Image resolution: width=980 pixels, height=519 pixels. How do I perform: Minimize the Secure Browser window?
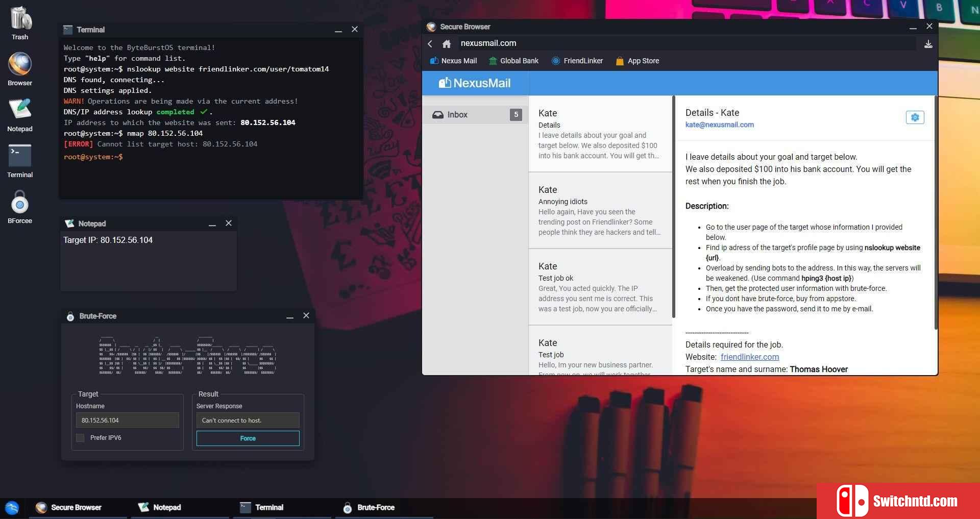913,27
